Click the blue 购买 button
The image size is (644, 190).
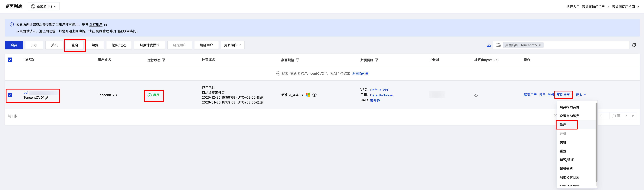point(14,45)
